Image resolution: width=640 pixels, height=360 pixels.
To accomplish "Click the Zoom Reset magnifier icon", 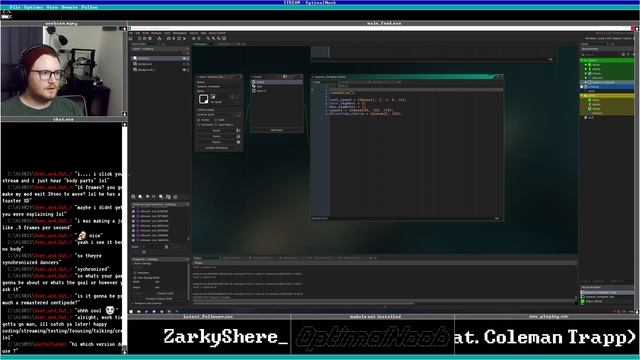I will (213, 38).
